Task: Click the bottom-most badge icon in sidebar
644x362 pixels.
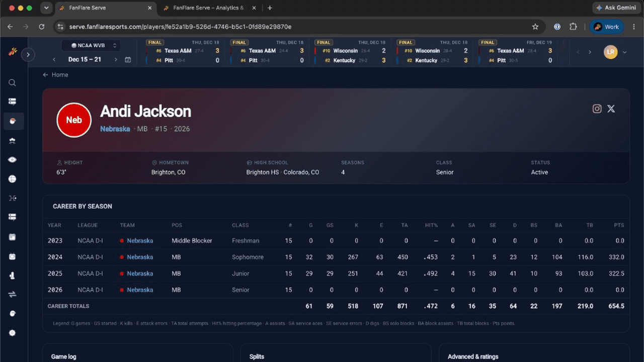Action: coord(13,333)
